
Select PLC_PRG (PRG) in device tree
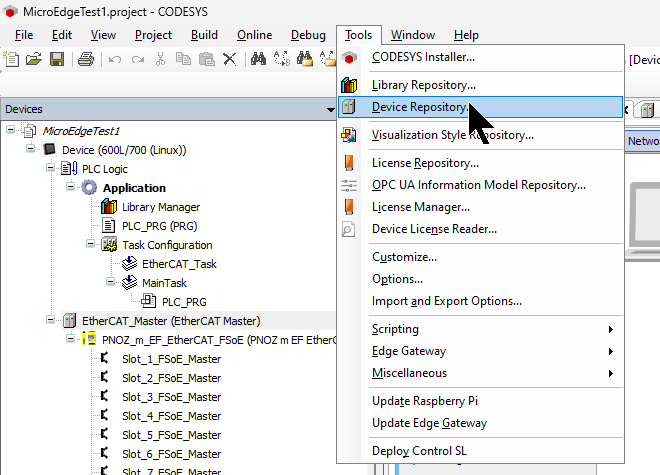(x=160, y=226)
